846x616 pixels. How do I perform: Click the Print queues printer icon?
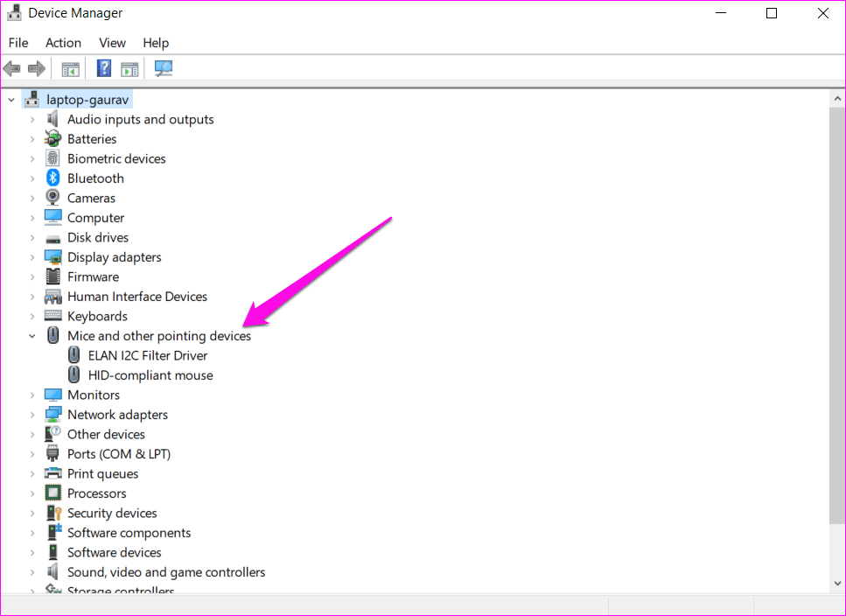pyautogui.click(x=52, y=473)
